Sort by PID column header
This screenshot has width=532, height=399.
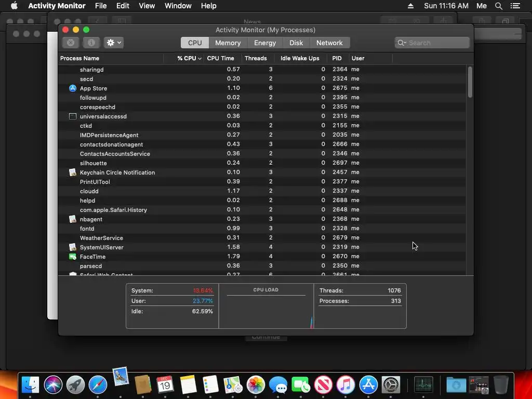pyautogui.click(x=338, y=58)
